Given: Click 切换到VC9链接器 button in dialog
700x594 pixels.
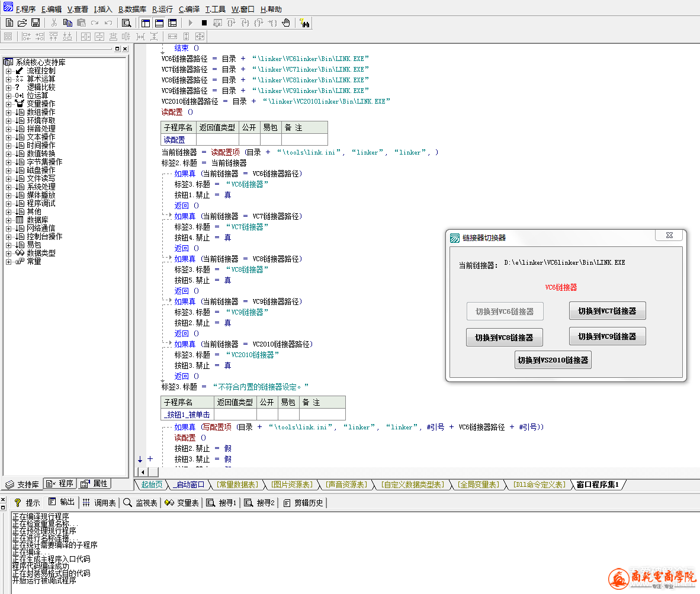Looking at the screenshot, I should (607, 336).
